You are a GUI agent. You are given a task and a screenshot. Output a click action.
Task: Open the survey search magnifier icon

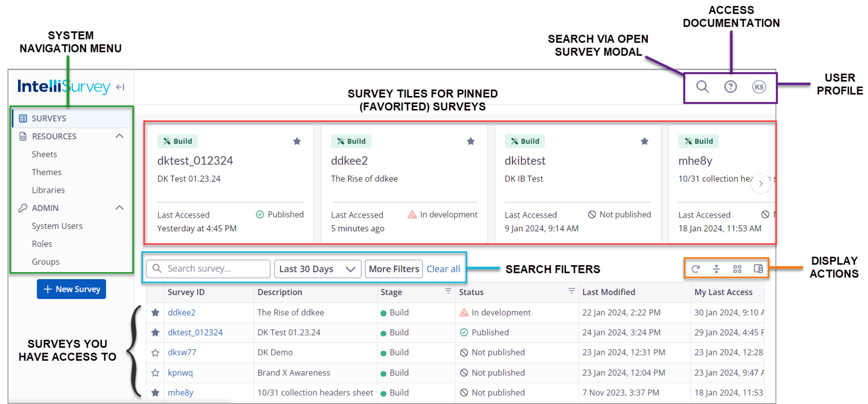[702, 87]
